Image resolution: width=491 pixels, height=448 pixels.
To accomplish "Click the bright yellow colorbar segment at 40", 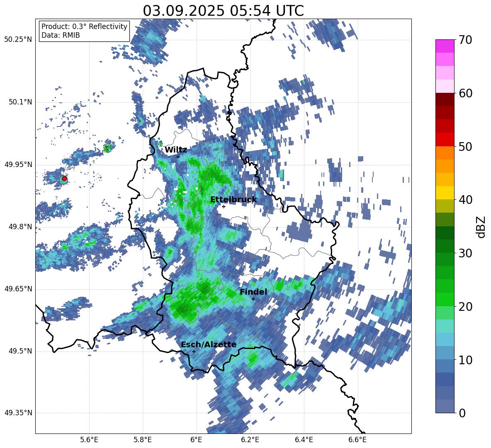I will [445, 193].
